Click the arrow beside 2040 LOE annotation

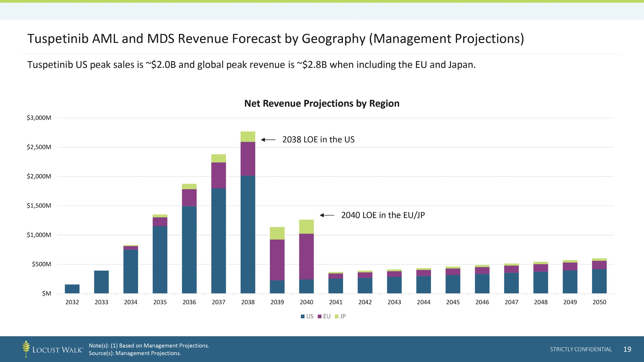327,215
